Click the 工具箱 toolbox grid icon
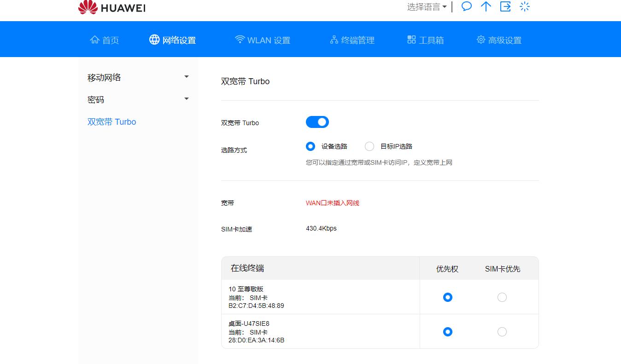621x364 pixels. click(x=411, y=40)
